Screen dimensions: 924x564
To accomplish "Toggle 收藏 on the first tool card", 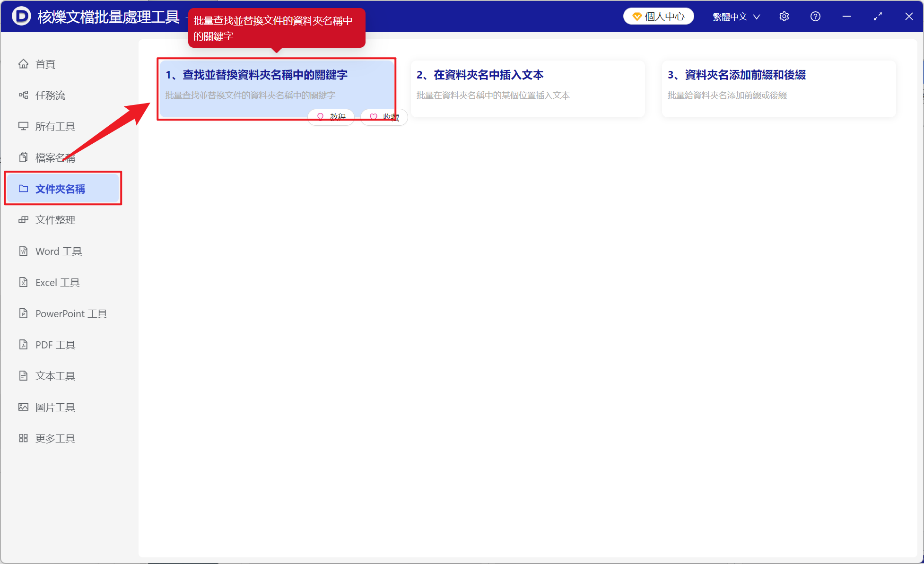I will (384, 117).
